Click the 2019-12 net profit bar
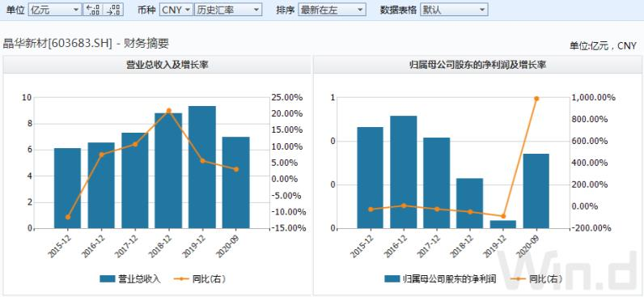Screen dimensions: 644x297 [x=502, y=224]
